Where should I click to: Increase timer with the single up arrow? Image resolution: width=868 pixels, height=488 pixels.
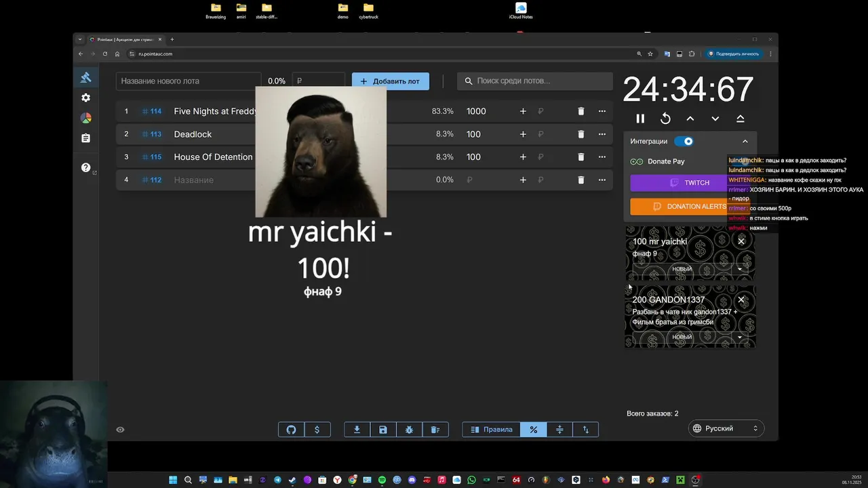point(690,119)
